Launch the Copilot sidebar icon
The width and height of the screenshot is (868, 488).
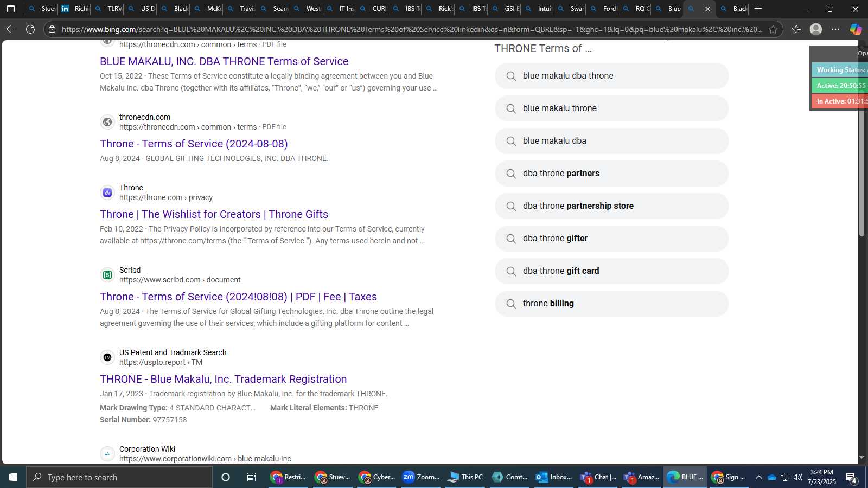tap(856, 29)
